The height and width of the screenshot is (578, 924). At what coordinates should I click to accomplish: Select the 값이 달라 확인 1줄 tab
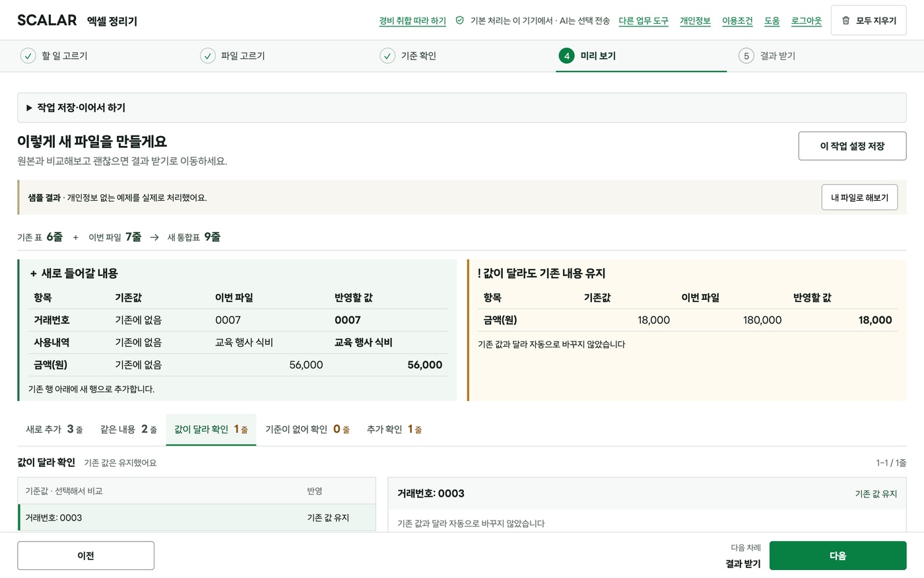pyautogui.click(x=211, y=429)
